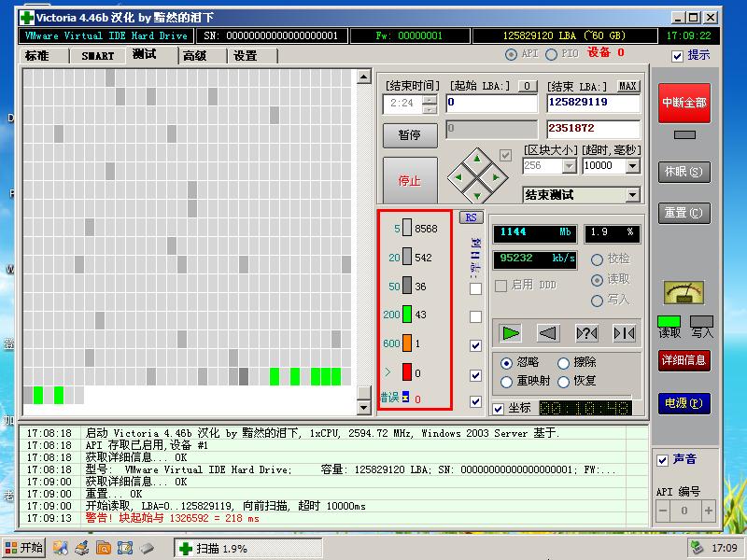Click the red over-600 ms block swatch
The width and height of the screenshot is (747, 560).
(x=407, y=371)
